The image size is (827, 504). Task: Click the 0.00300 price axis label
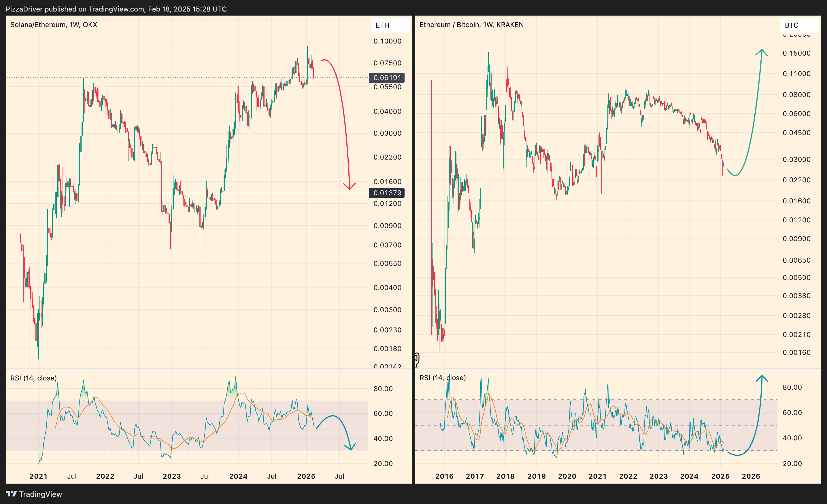387,310
